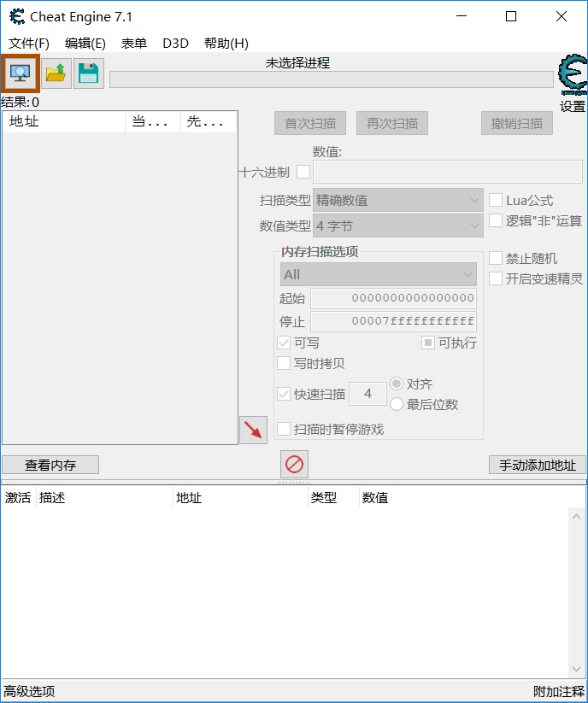Click the process progress bar
This screenshot has width=588, height=703.
(332, 79)
